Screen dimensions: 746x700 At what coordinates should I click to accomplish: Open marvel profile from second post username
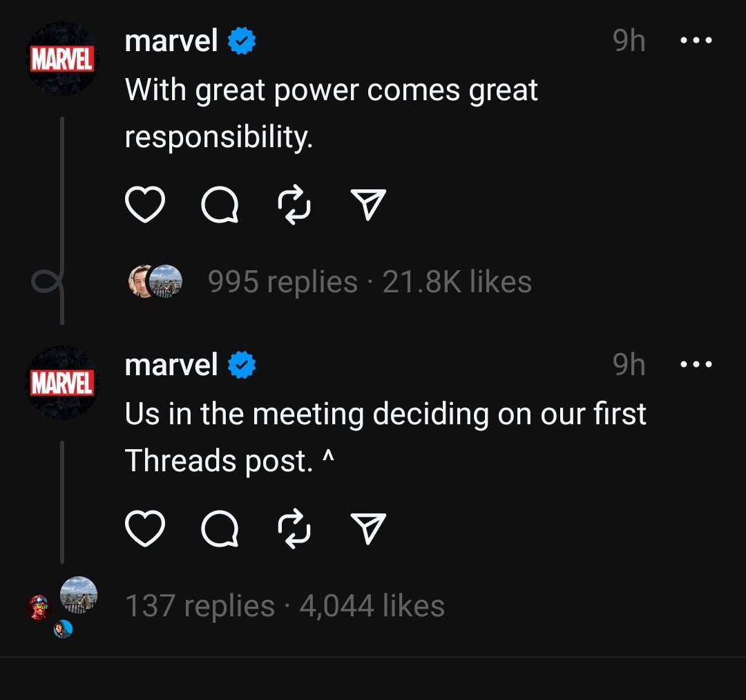171,365
